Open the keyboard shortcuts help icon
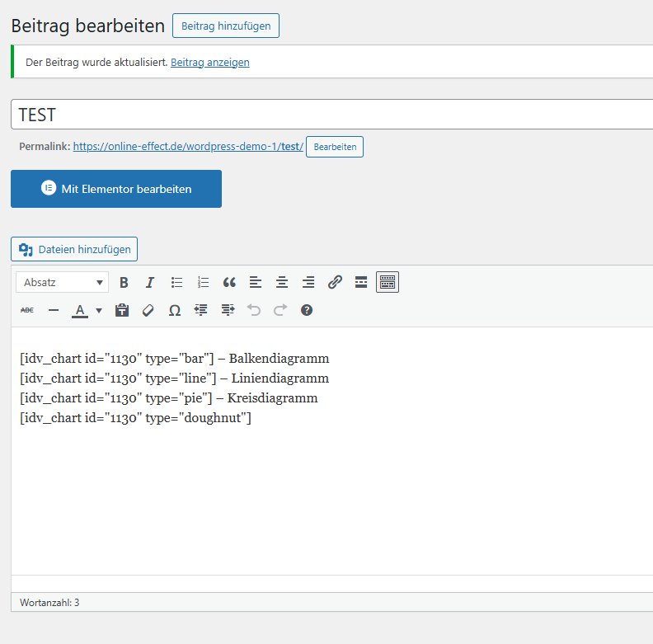 click(x=307, y=310)
